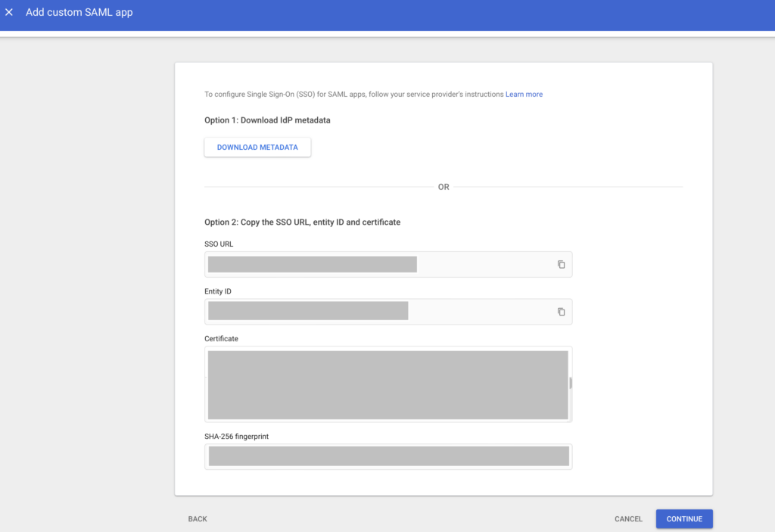Viewport: 775px width, 532px height.
Task: Cancel the custom SAML app configuration
Action: coord(627,518)
